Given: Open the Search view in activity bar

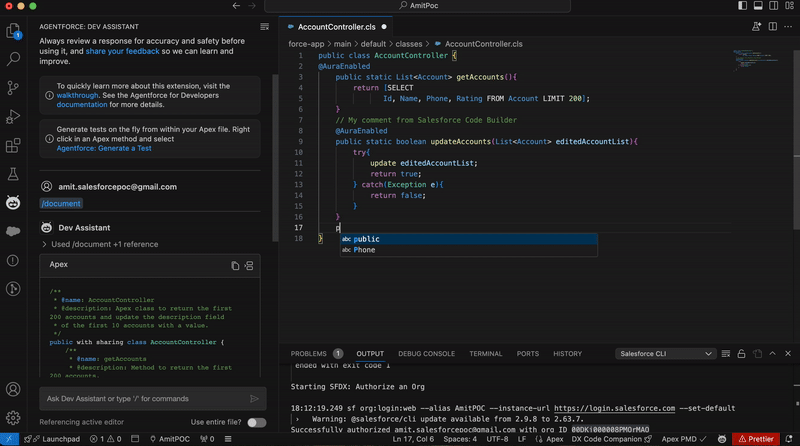Looking at the screenshot, I should point(13,59).
